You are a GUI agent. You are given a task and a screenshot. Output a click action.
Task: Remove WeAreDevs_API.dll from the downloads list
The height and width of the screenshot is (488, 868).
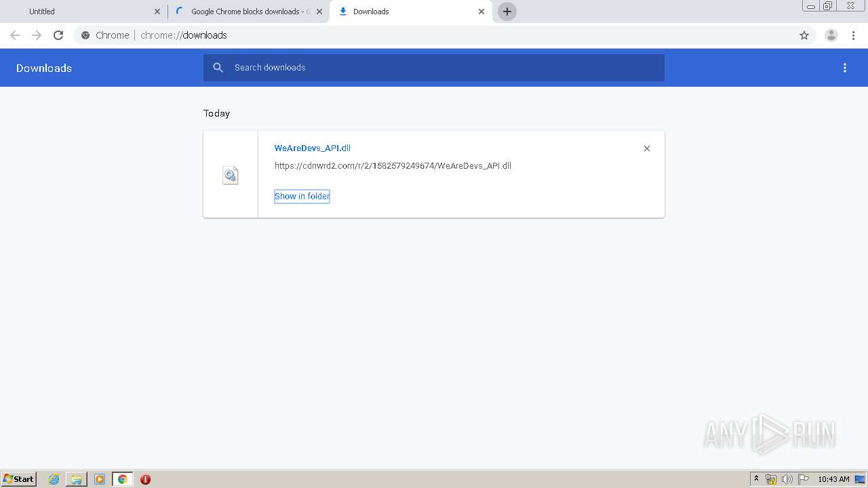(647, 148)
